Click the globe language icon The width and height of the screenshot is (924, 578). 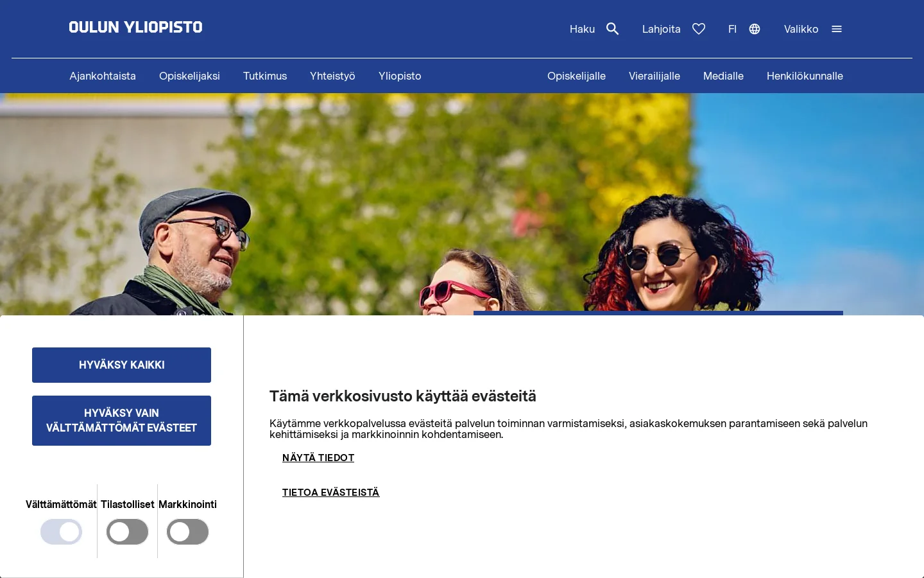[x=755, y=29]
